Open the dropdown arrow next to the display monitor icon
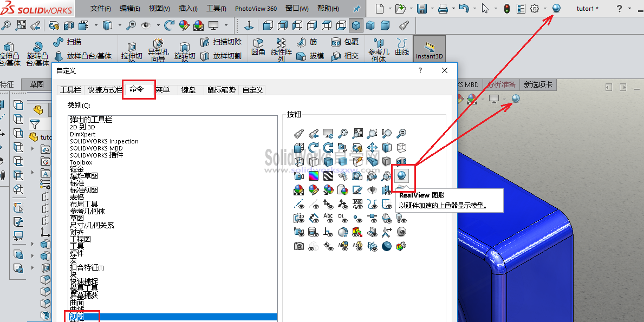This screenshot has width=644, height=322. point(505,100)
